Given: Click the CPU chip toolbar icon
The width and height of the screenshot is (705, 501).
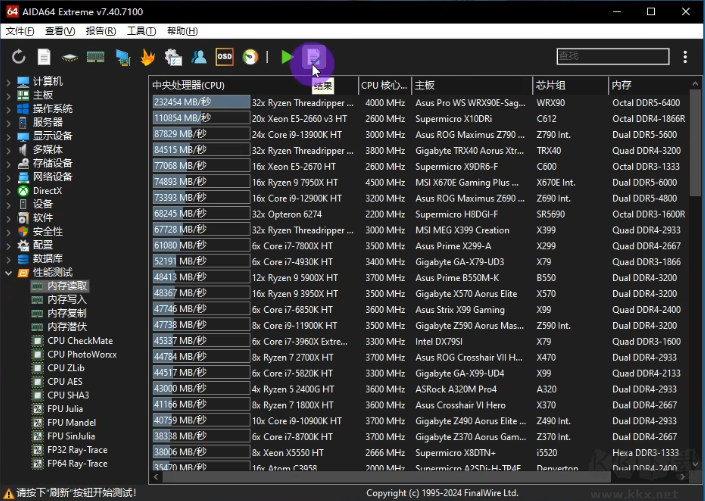Looking at the screenshot, I should 70,58.
